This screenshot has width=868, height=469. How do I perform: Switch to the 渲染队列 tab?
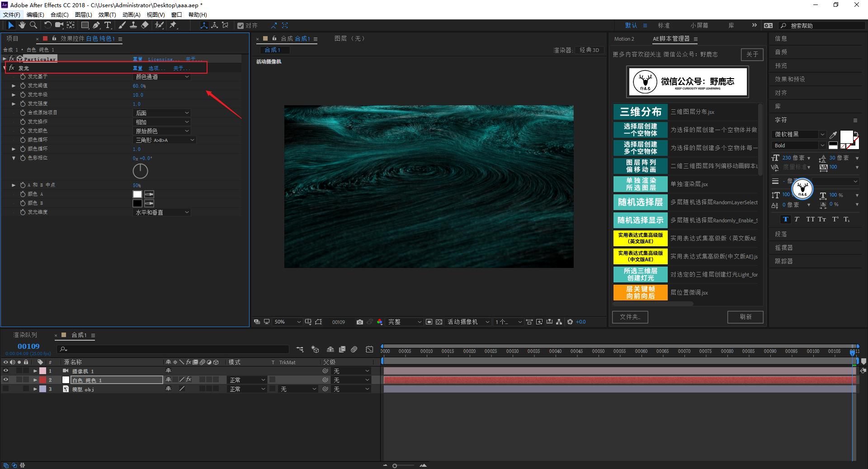[25, 335]
